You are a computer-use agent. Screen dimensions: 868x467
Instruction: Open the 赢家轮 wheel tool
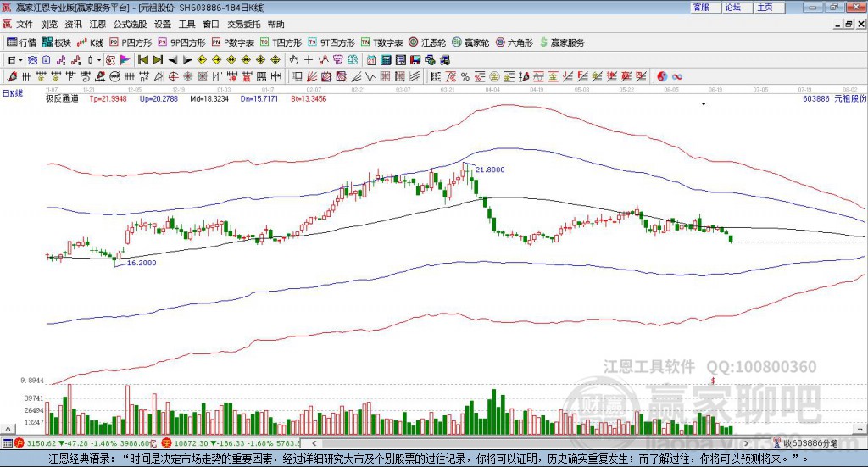click(x=470, y=42)
